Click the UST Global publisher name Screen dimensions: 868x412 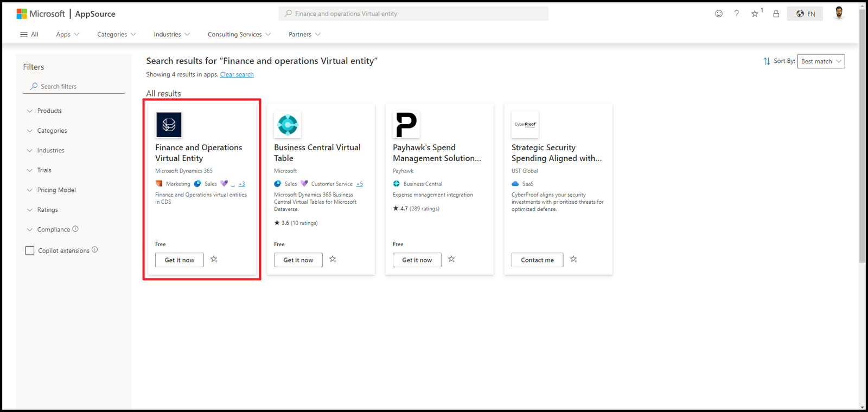pyautogui.click(x=525, y=171)
